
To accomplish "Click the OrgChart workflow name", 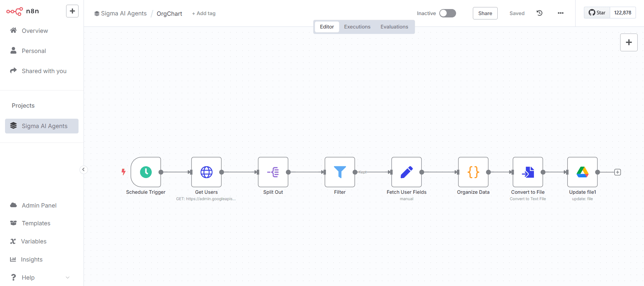I will (169, 14).
